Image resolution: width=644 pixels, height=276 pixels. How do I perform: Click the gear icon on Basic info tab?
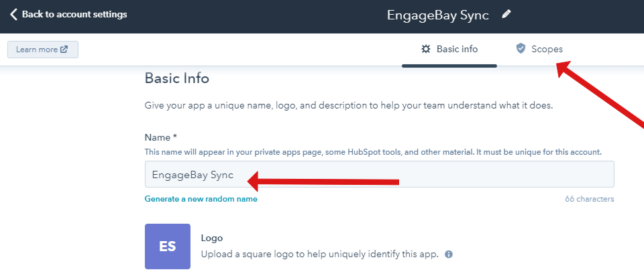(426, 49)
